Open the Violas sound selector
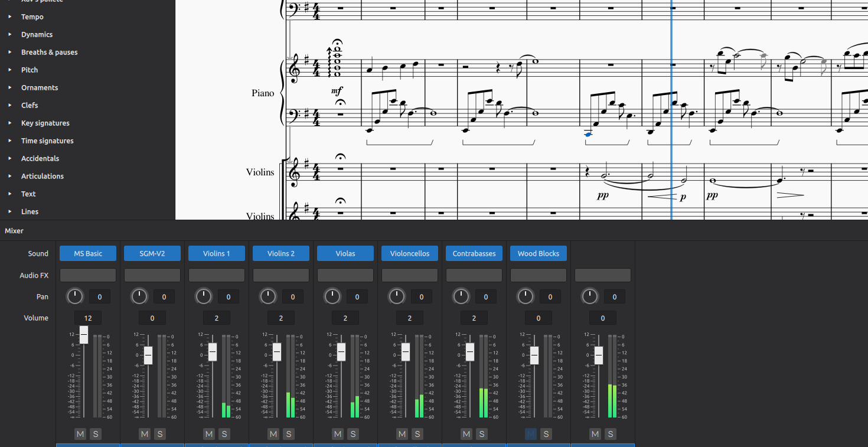The image size is (868, 447). tap(345, 253)
